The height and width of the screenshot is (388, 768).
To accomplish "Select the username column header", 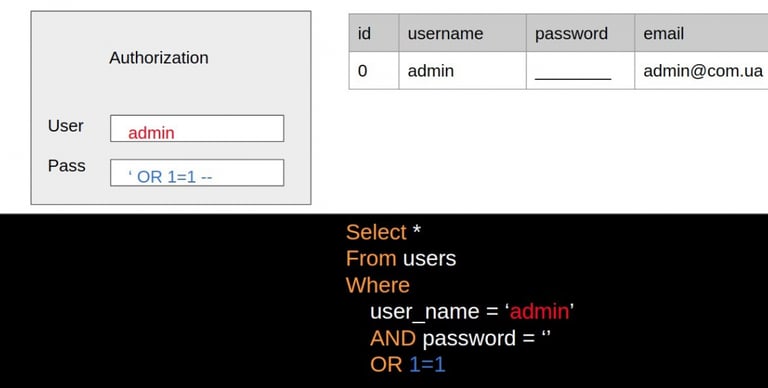I will coord(462,33).
